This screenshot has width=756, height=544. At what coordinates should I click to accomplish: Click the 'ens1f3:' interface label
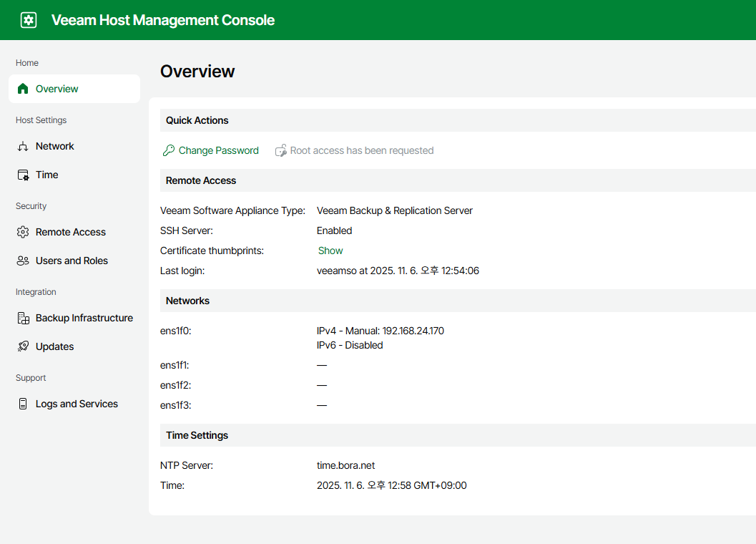point(175,405)
